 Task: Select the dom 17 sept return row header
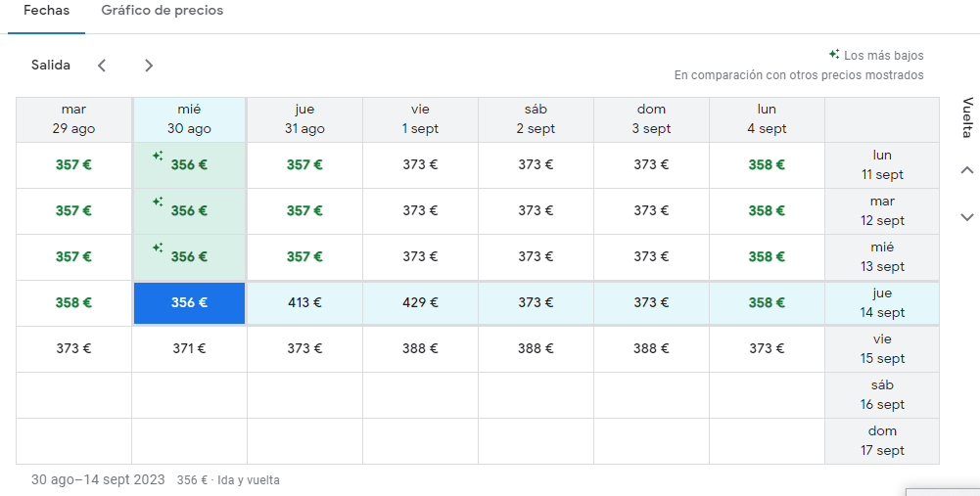tap(882, 441)
